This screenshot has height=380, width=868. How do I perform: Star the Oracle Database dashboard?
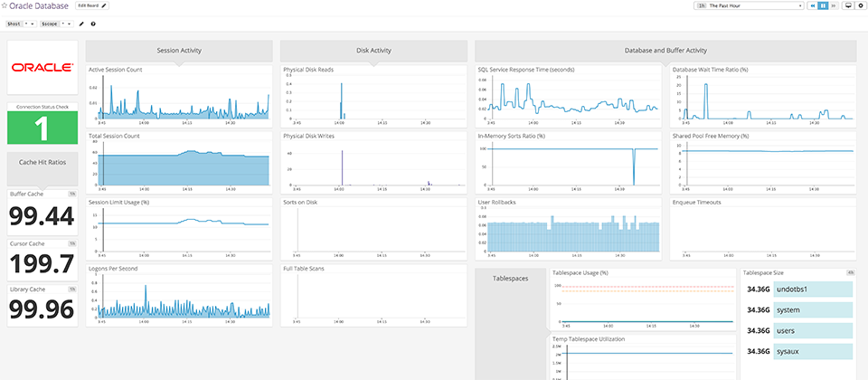(5, 5)
